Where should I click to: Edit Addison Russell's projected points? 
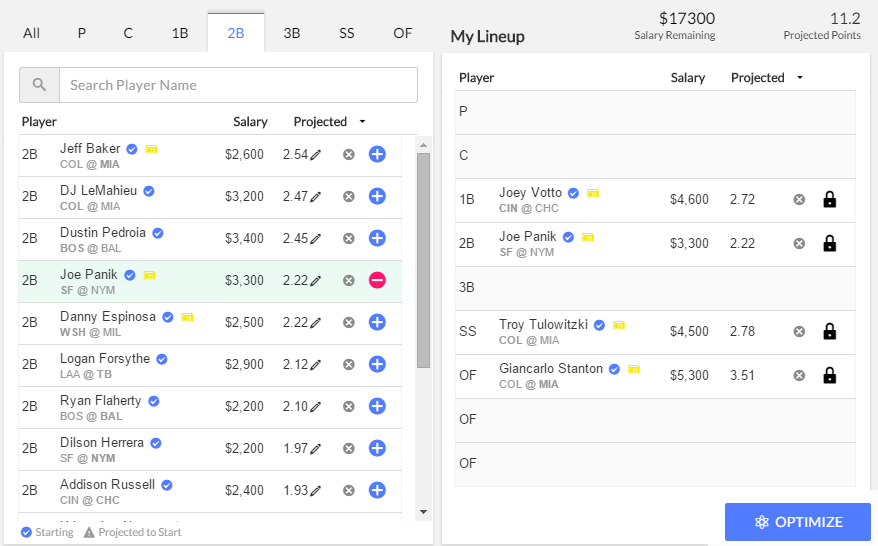click(316, 491)
